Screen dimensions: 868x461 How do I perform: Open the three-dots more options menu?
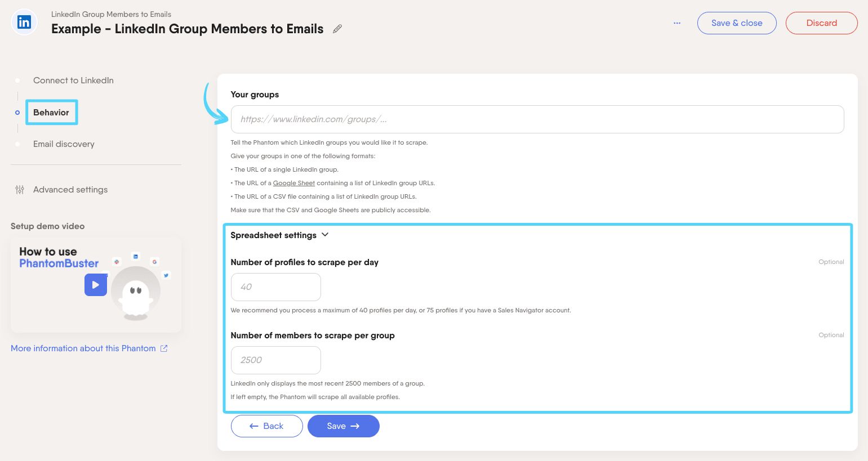click(x=677, y=23)
